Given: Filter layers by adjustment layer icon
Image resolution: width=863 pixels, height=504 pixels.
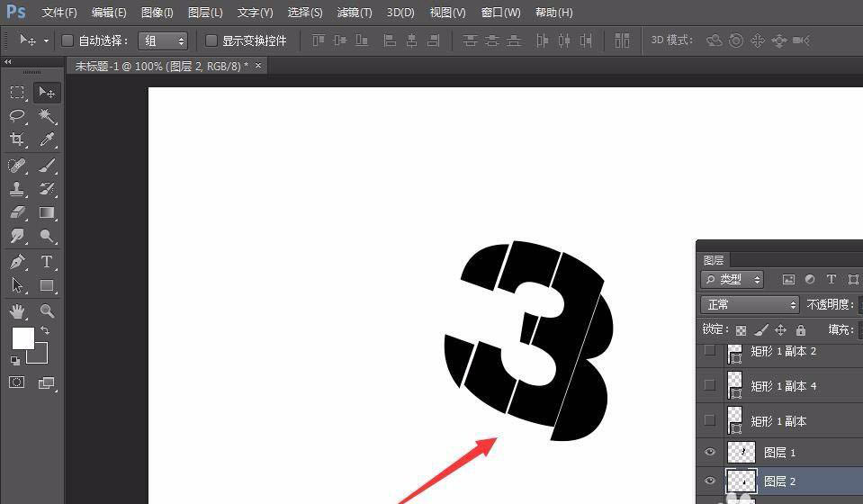Looking at the screenshot, I should click(x=810, y=280).
